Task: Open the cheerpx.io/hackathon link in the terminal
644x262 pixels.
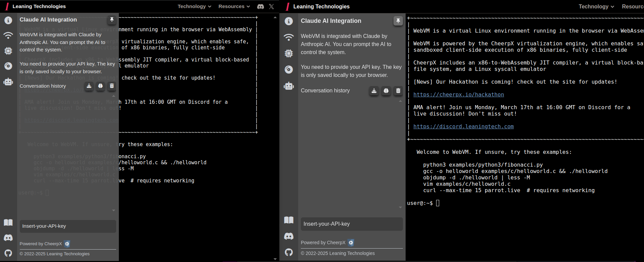Action: point(458,95)
